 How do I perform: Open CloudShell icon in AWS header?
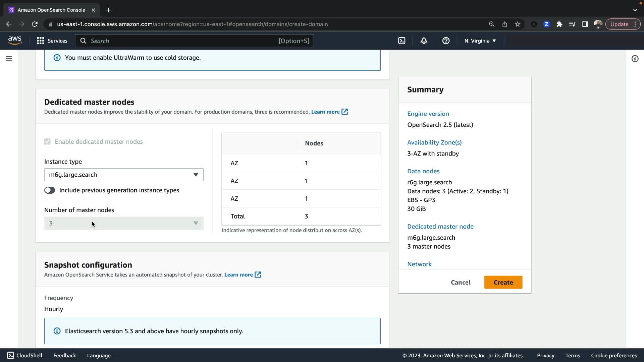pyautogui.click(x=401, y=41)
